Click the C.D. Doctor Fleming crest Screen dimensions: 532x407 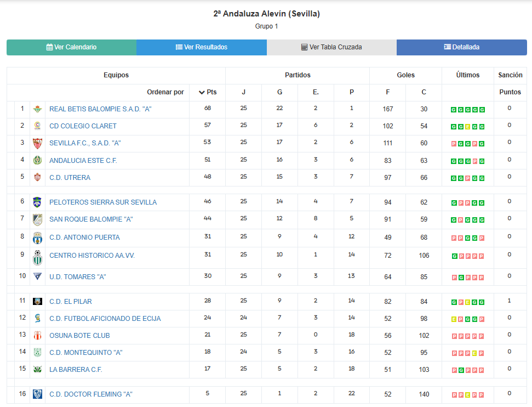37,394
